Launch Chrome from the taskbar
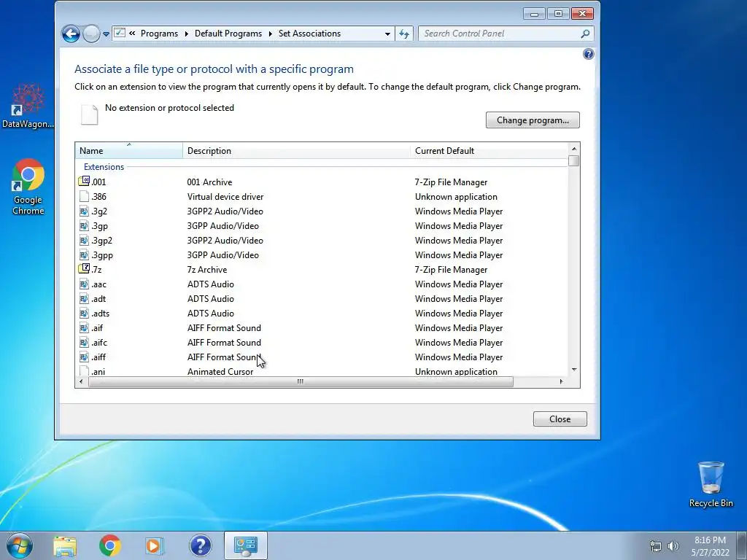 (x=109, y=545)
